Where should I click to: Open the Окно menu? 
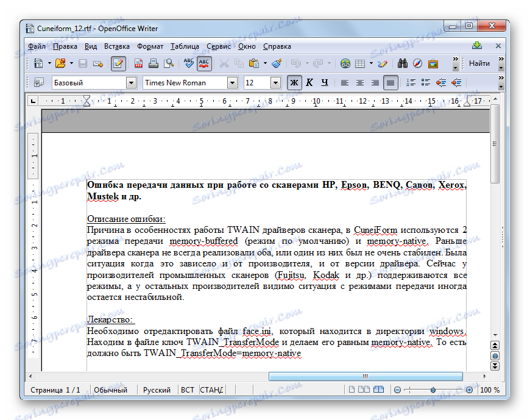click(247, 46)
